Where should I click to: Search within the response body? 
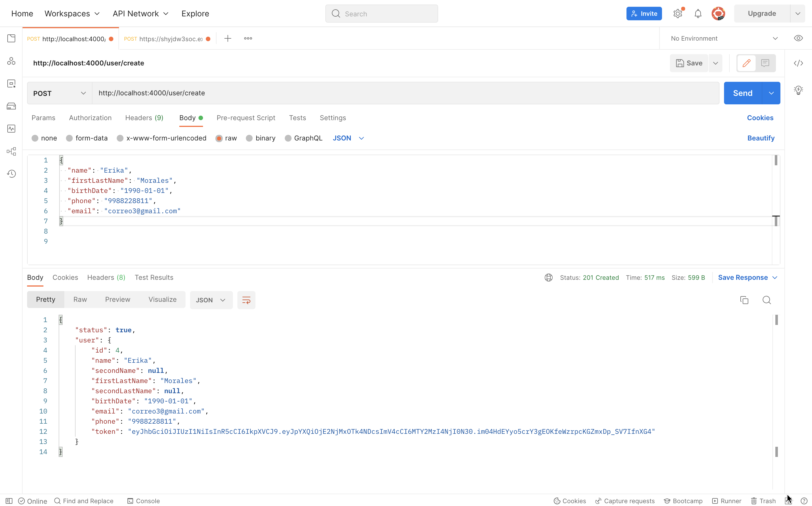point(767,300)
